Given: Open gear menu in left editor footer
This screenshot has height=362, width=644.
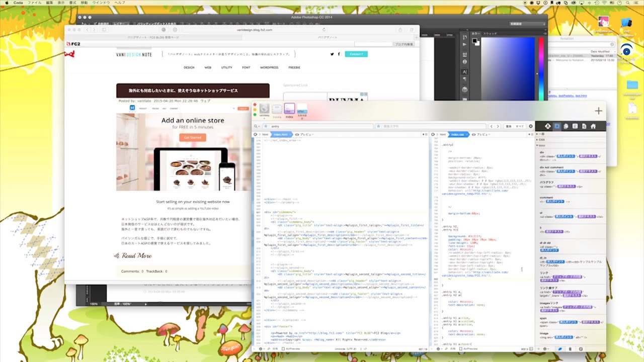Looking at the screenshot, I should point(261,348).
